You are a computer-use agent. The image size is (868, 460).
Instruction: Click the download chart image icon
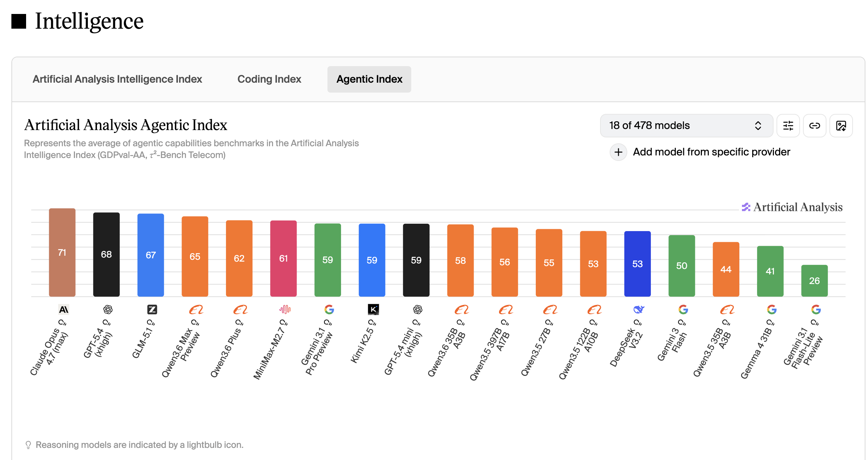tap(841, 126)
